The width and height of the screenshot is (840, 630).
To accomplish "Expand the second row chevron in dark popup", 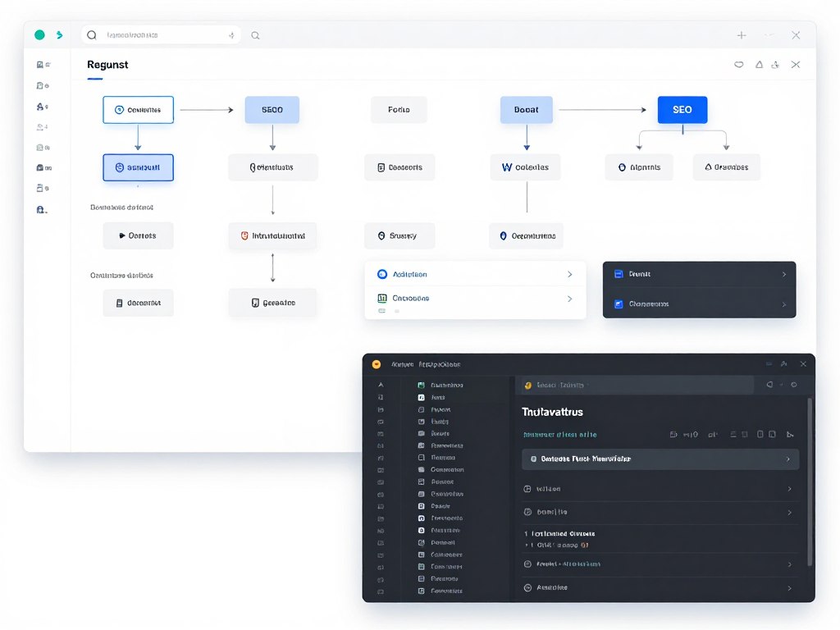I will (783, 304).
